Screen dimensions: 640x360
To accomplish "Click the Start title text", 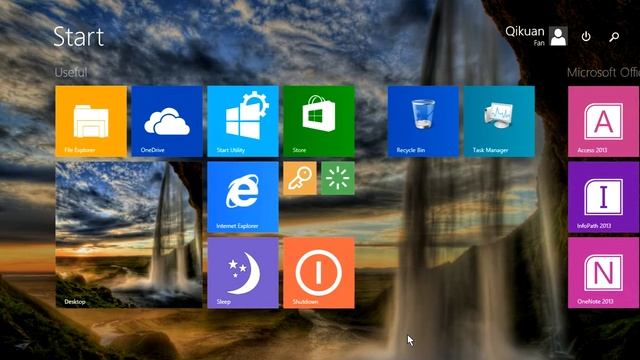I will pos(78,37).
